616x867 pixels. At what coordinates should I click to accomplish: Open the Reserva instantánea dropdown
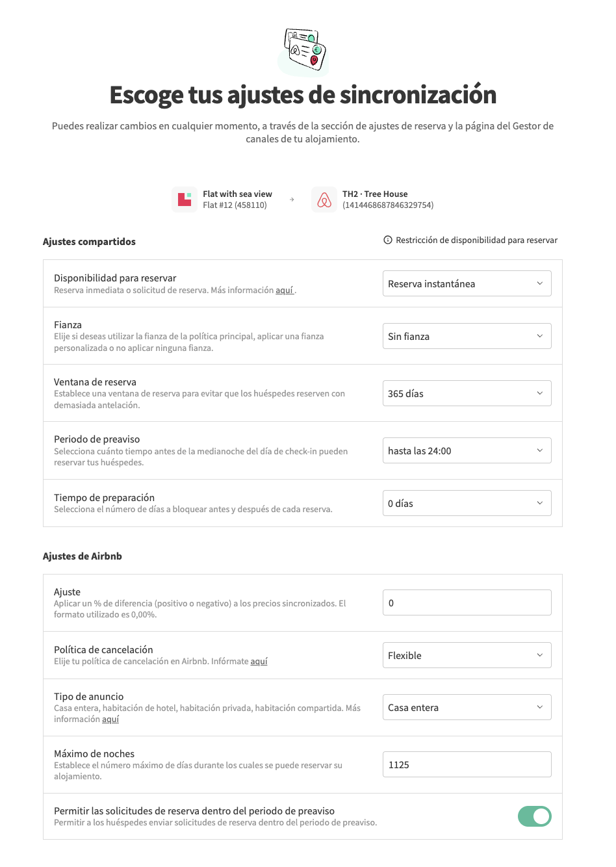coord(467,284)
